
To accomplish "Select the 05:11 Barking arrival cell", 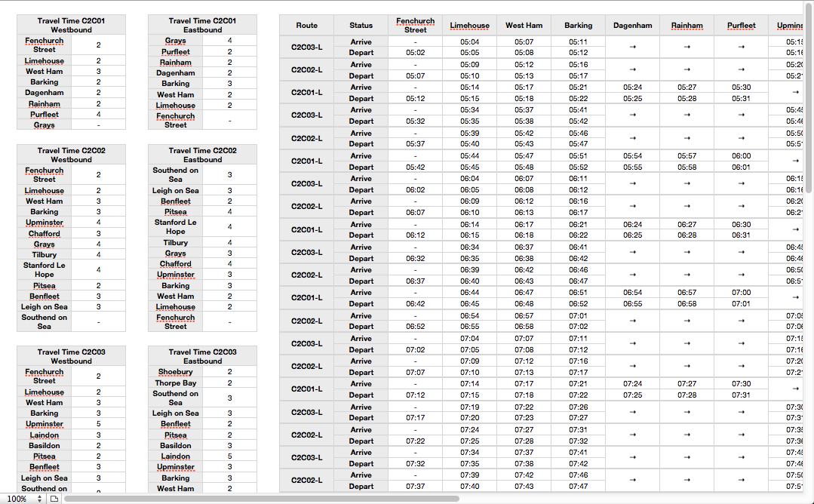I will [x=579, y=41].
